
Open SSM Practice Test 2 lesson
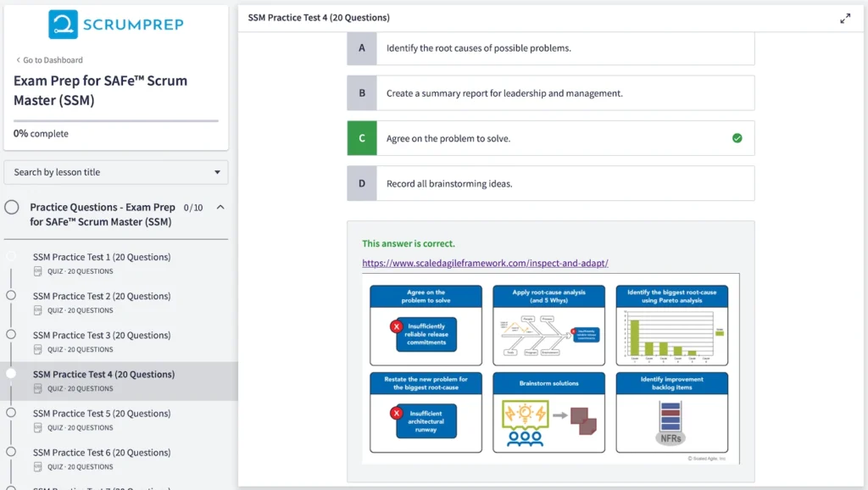tap(102, 297)
